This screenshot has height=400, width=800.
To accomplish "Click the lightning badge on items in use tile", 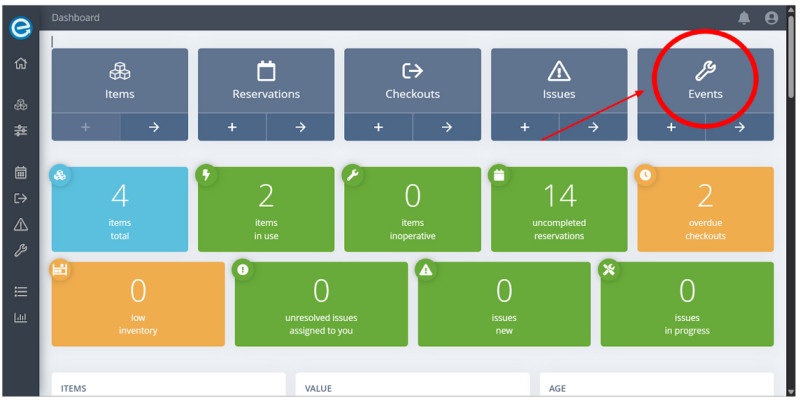I will [x=207, y=175].
